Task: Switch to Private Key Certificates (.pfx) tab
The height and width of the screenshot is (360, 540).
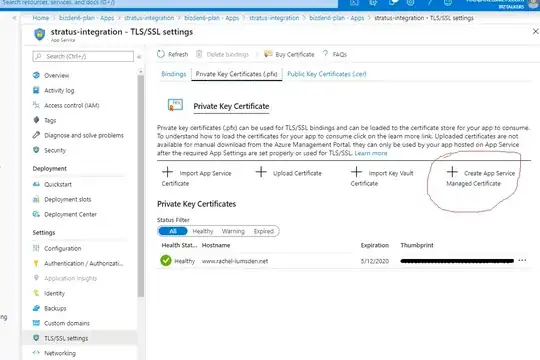Action: [237, 74]
